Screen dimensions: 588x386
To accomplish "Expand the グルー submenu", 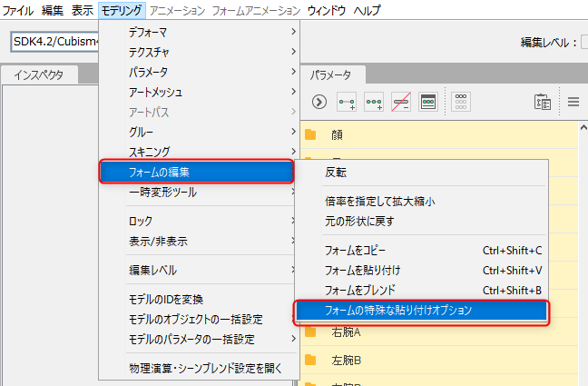I will [199, 132].
